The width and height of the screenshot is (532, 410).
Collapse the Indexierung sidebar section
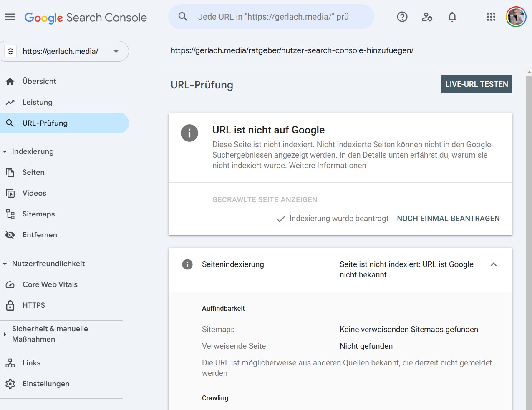pyautogui.click(x=5, y=152)
